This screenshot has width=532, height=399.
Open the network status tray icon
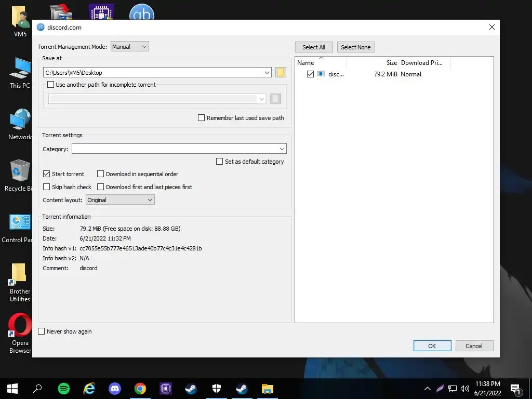[453, 389]
